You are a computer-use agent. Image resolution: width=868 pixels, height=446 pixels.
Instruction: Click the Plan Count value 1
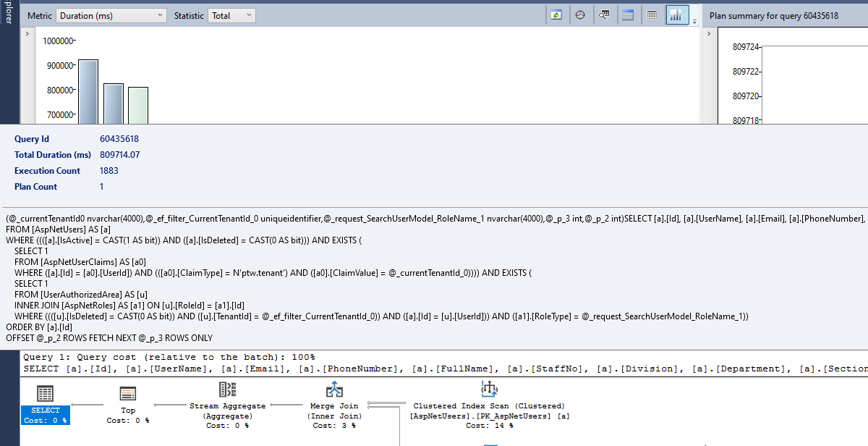[x=102, y=187]
